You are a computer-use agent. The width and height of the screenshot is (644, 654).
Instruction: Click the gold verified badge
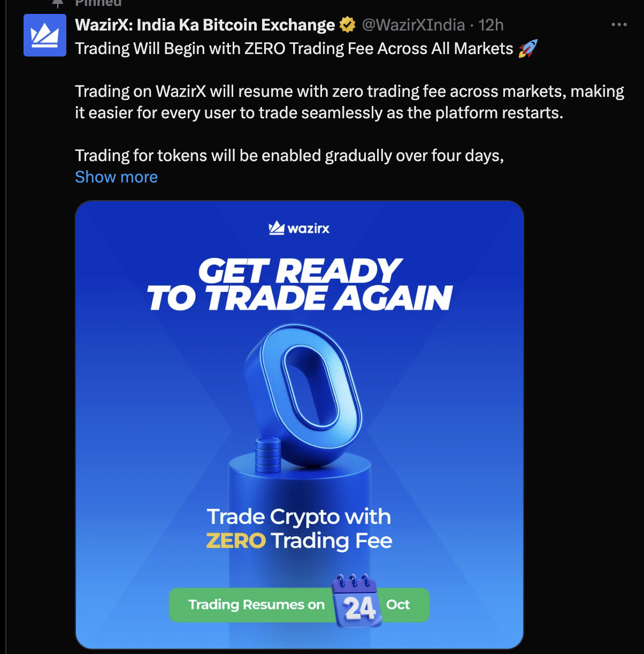(x=348, y=25)
